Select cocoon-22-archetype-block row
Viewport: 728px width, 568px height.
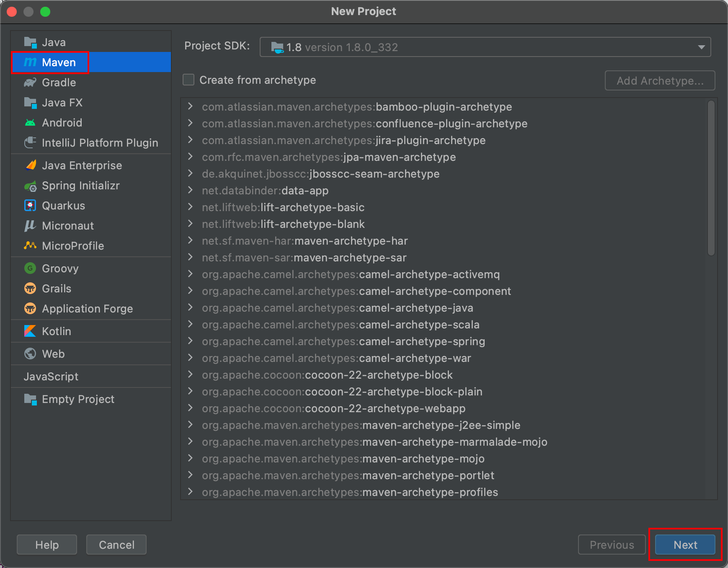click(443, 375)
